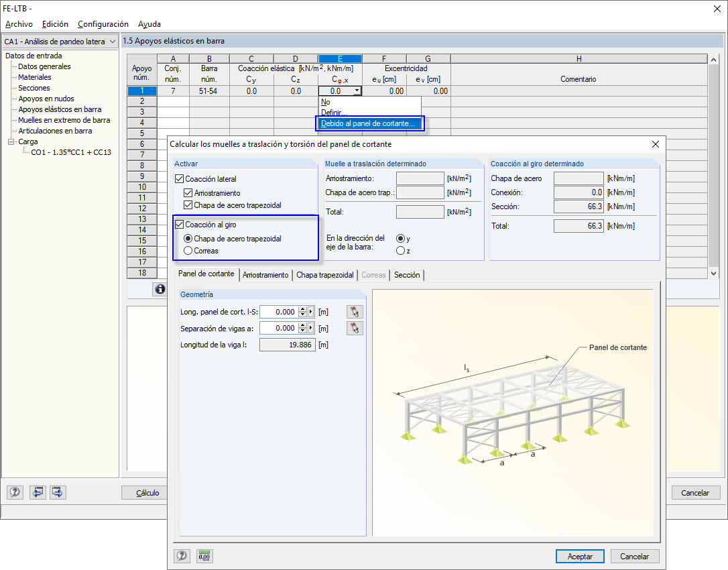Switch to the Chapa trapezoidal tab
The image size is (728, 570).
(325, 275)
